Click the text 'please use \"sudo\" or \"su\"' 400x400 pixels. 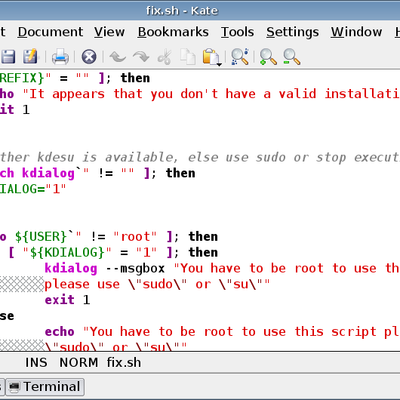click(157, 284)
